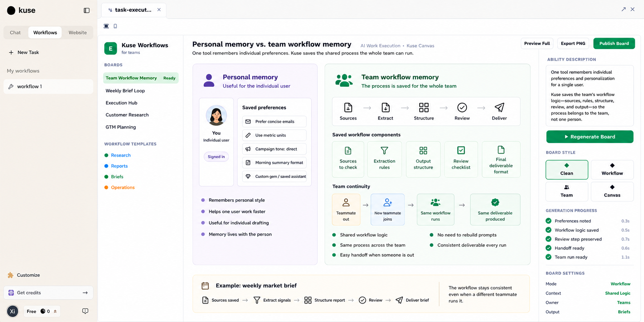Select the Output structure card
This screenshot has width=644, height=322.
click(x=423, y=159)
